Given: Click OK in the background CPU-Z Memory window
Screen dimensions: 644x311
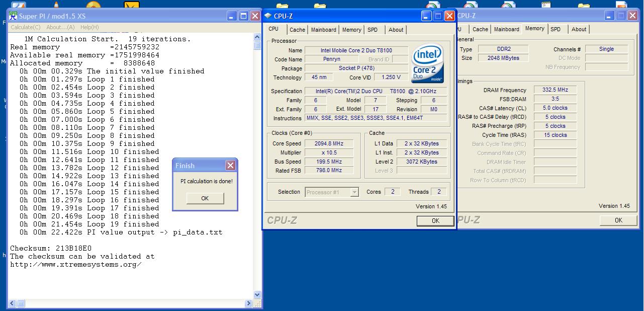Looking at the screenshot, I should [x=618, y=220].
